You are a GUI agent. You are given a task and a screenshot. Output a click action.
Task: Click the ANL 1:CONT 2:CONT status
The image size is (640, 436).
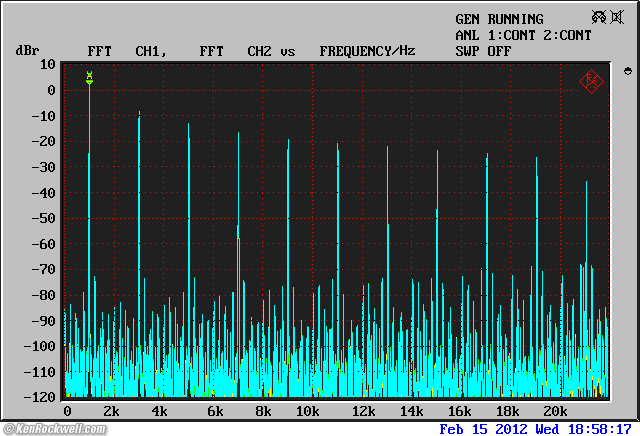(523, 35)
